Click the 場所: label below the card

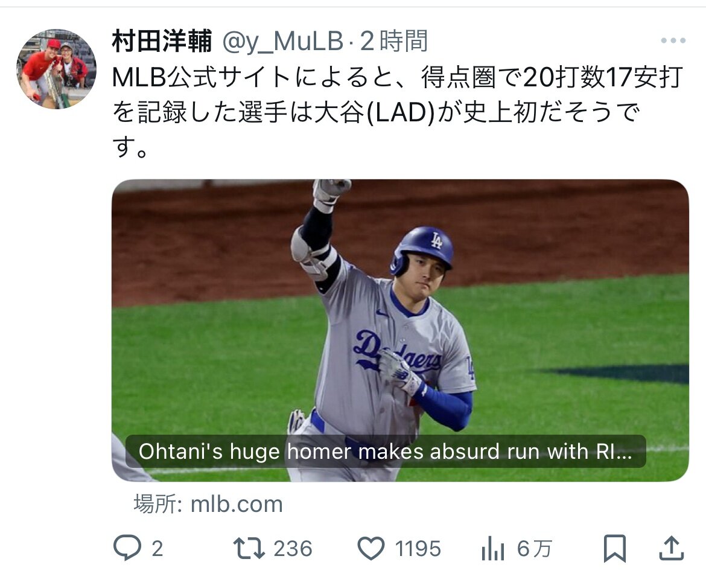point(157,503)
